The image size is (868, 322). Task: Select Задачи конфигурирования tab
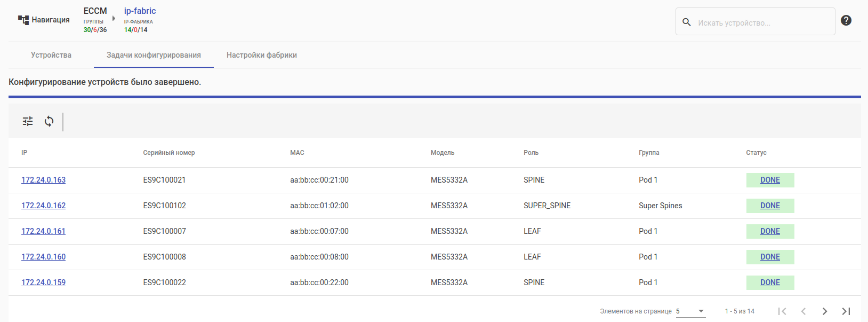click(154, 55)
